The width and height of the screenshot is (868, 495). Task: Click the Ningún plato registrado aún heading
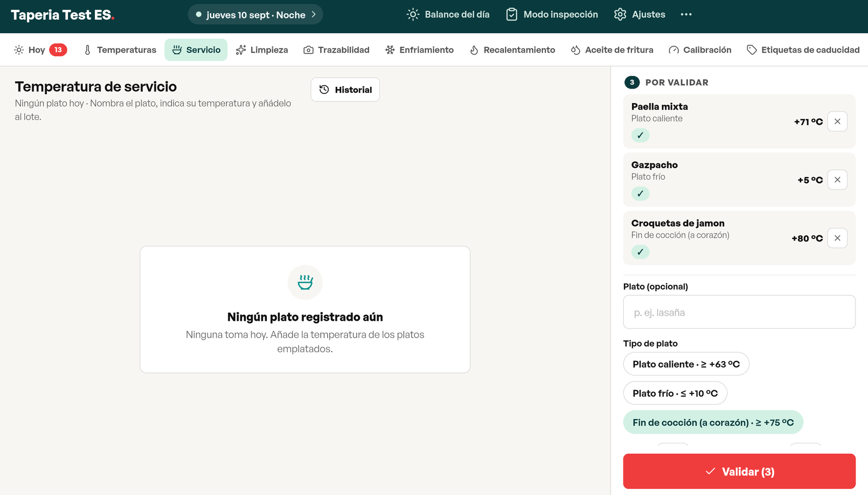(x=305, y=317)
